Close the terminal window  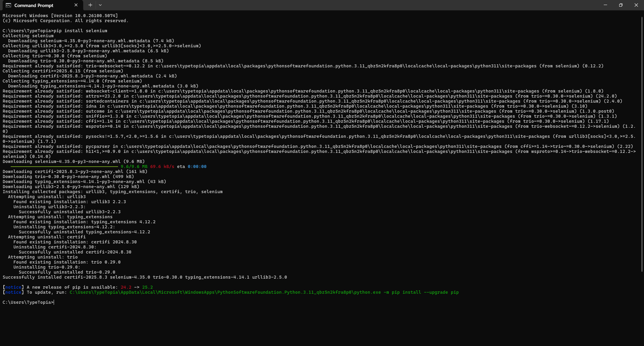636,5
